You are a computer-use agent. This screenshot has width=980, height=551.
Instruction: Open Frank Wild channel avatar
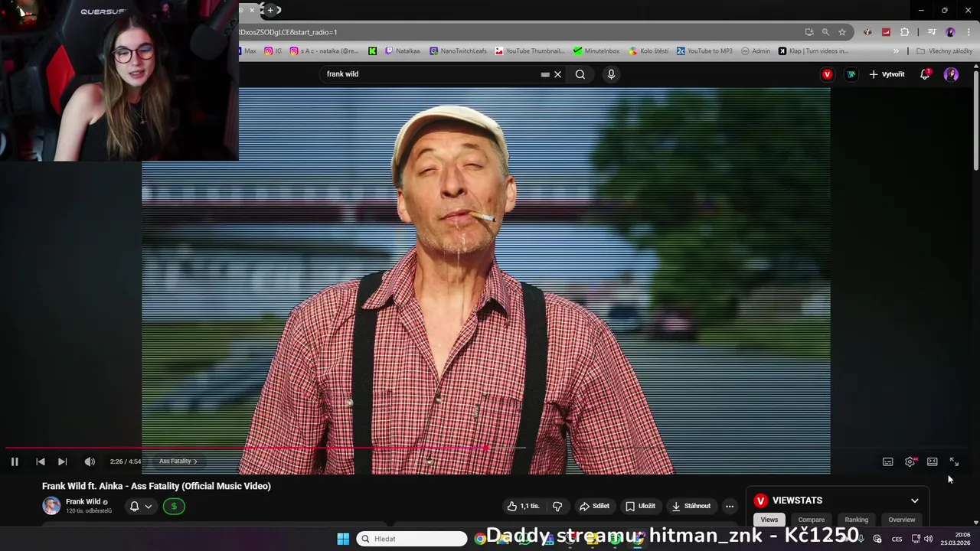51,506
